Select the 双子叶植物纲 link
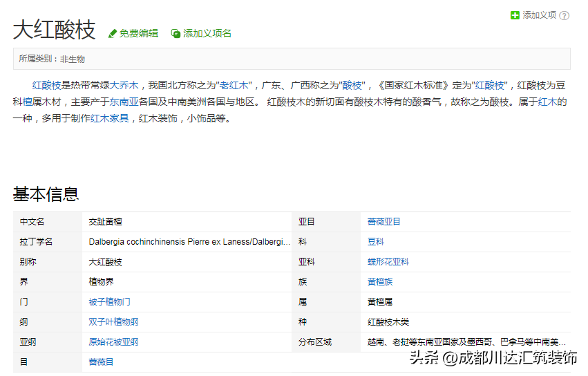This screenshot has width=588, height=376. point(113,322)
